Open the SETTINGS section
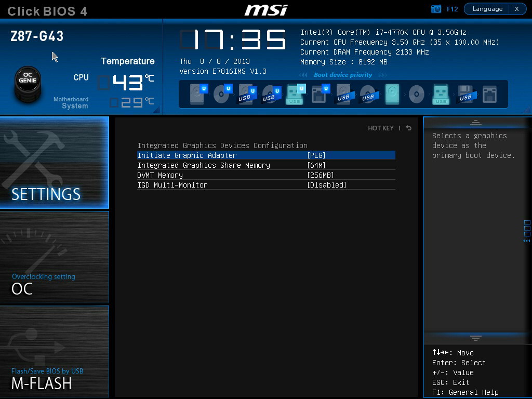 [x=54, y=163]
